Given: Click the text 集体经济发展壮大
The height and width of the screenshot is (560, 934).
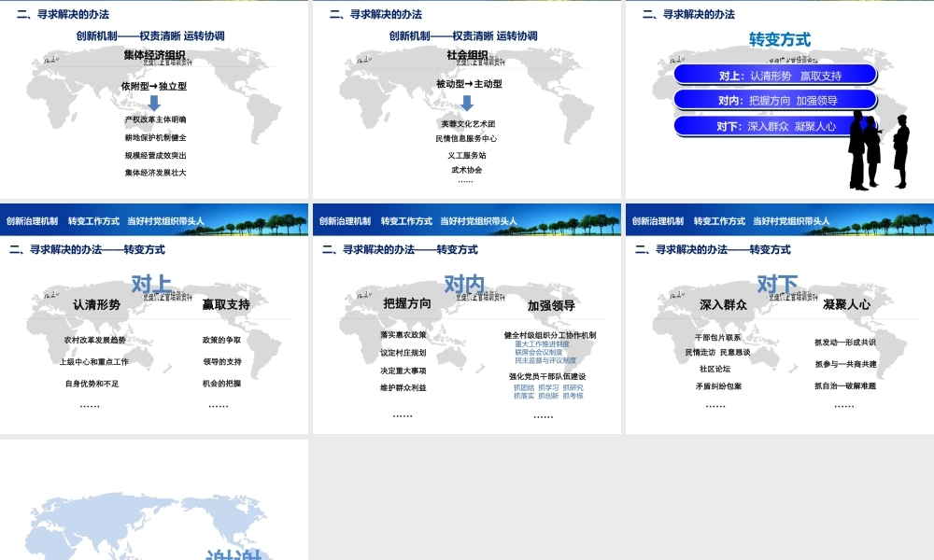Looking at the screenshot, I should (x=155, y=173).
